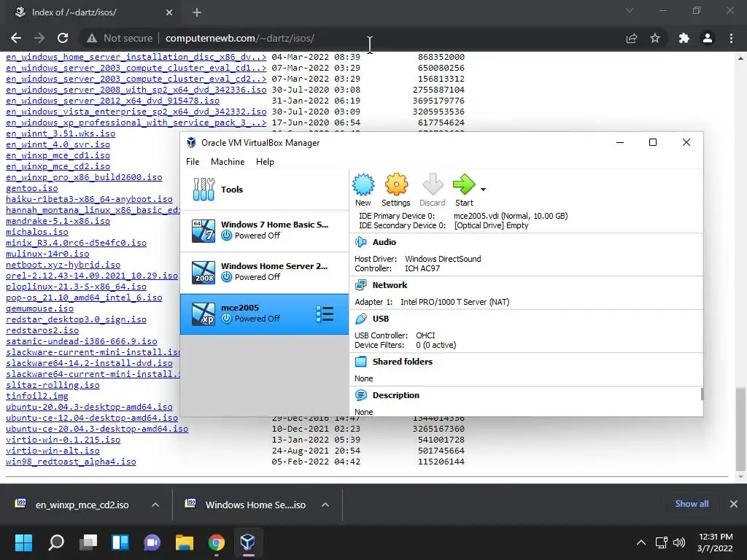This screenshot has width=747, height=560.
Task: Click the browser page vertical scrollbar
Action: [740, 429]
